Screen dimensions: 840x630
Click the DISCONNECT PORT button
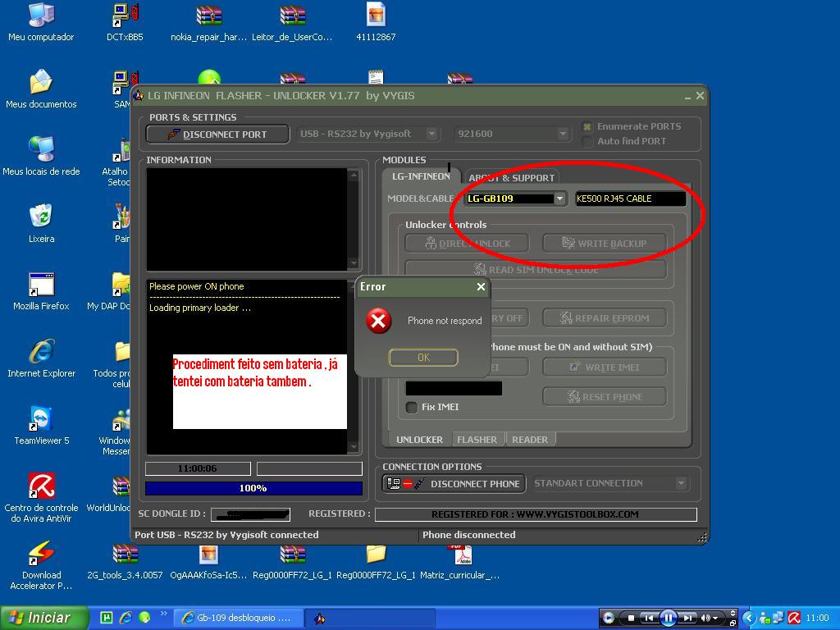click(x=217, y=134)
